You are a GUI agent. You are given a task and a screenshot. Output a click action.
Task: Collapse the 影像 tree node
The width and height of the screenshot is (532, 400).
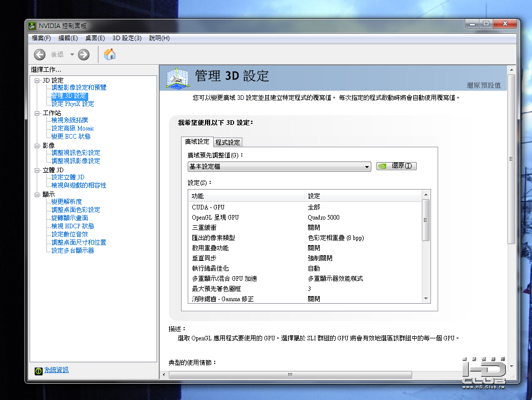(x=37, y=146)
